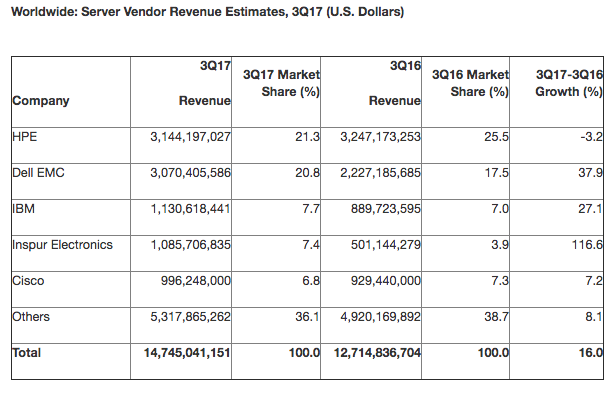Click the 3Q17 Market Share header
The width and height of the screenshot is (616, 393).
[x=281, y=83]
